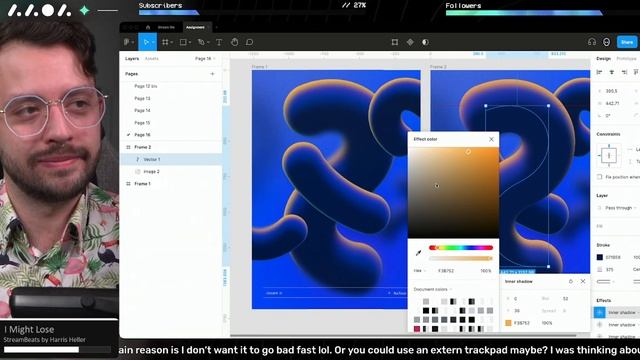640x360 pixels.
Task: Switch to the Layers tab
Action: click(x=132, y=59)
